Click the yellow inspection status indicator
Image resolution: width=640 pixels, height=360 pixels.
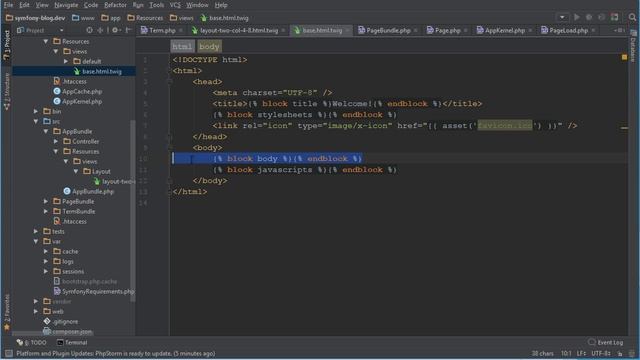624,58
